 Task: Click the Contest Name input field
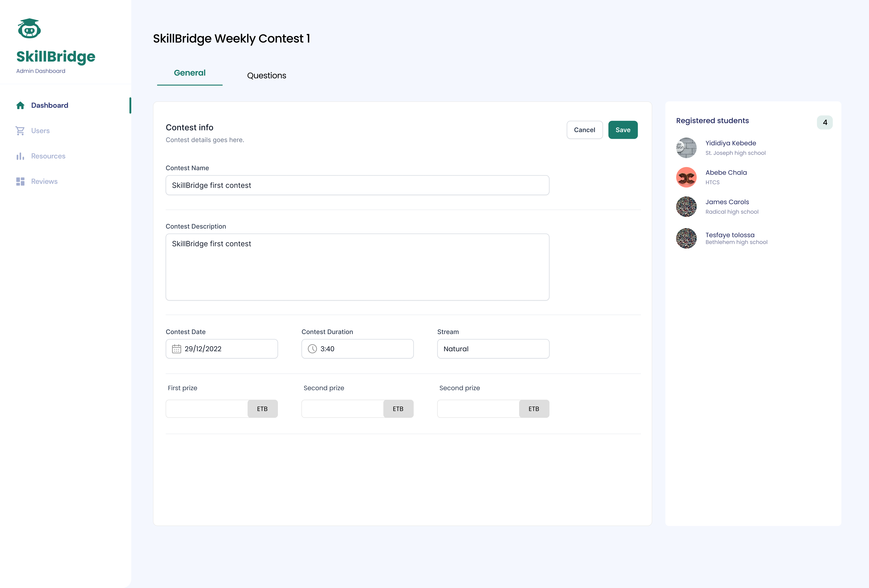coord(357,185)
